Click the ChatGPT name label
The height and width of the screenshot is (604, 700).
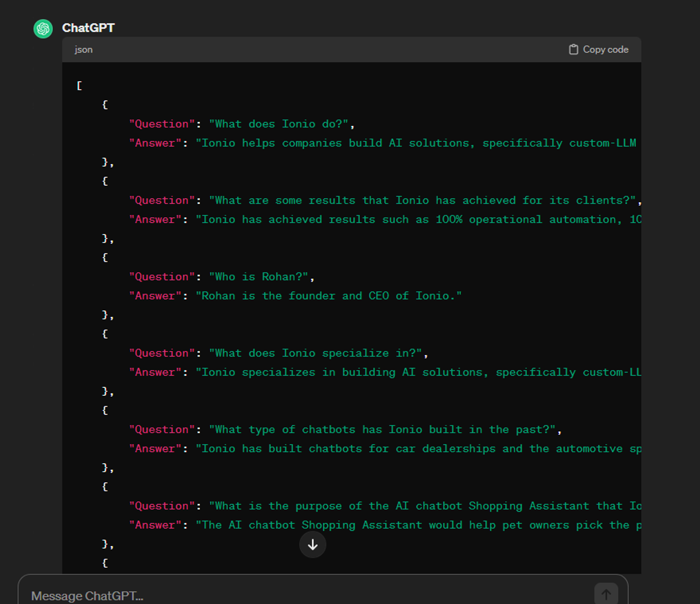tap(88, 28)
